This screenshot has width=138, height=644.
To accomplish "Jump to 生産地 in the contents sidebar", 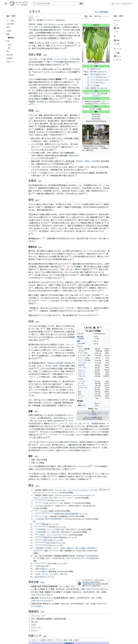I will 9,31.
